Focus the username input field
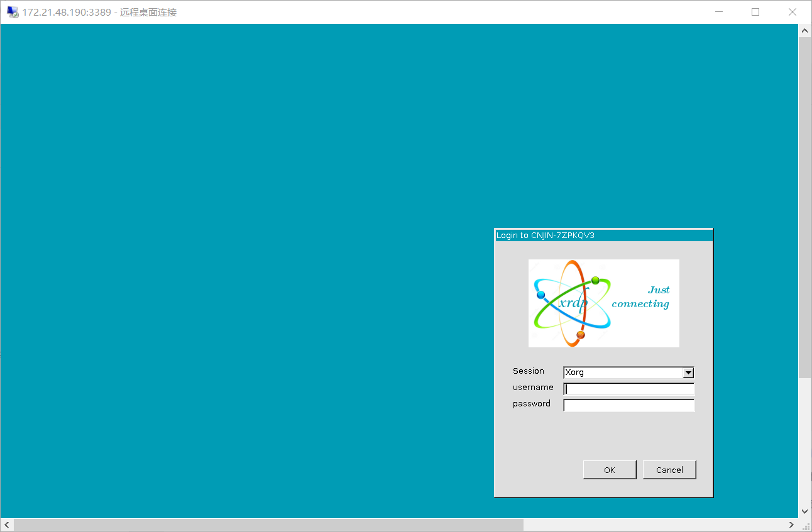This screenshot has width=812, height=532. coord(628,389)
